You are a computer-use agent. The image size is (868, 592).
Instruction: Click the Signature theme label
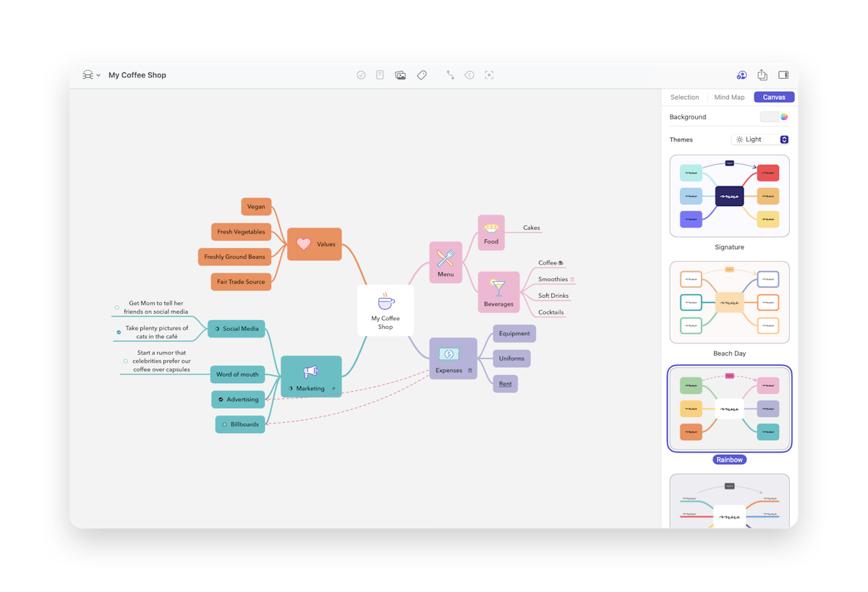coord(729,247)
